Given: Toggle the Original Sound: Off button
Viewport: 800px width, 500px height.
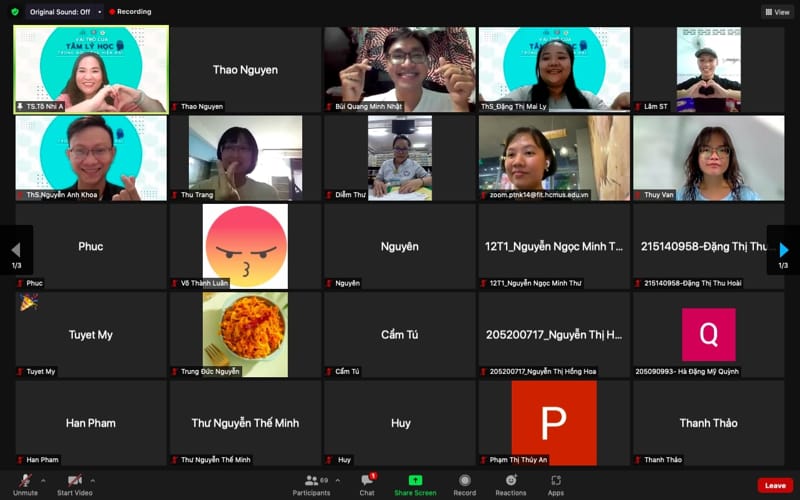Looking at the screenshot, I should [x=61, y=12].
